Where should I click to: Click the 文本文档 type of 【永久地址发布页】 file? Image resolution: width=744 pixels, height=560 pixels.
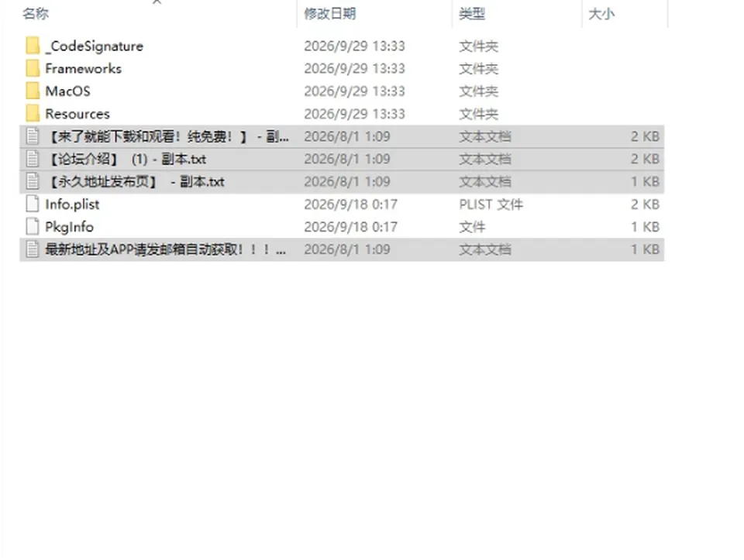[x=485, y=181]
